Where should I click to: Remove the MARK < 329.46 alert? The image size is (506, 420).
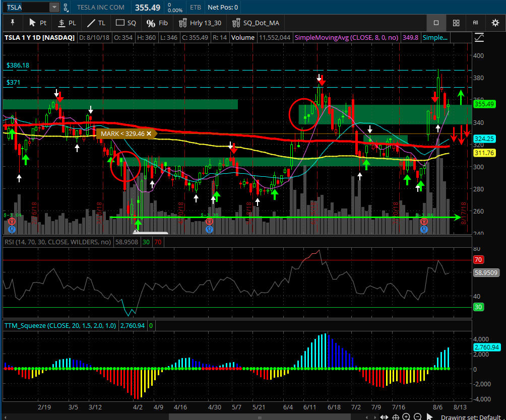click(x=149, y=133)
